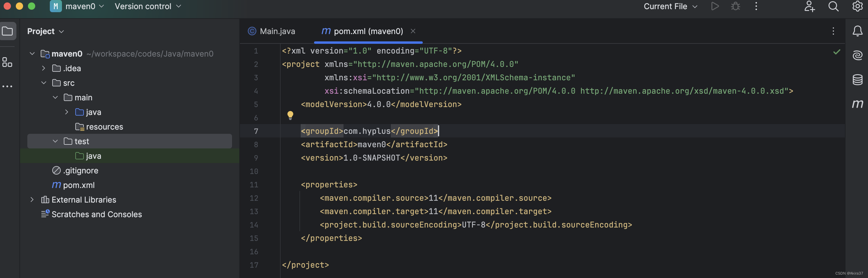Open editor tabs options vertical dots

point(833,31)
